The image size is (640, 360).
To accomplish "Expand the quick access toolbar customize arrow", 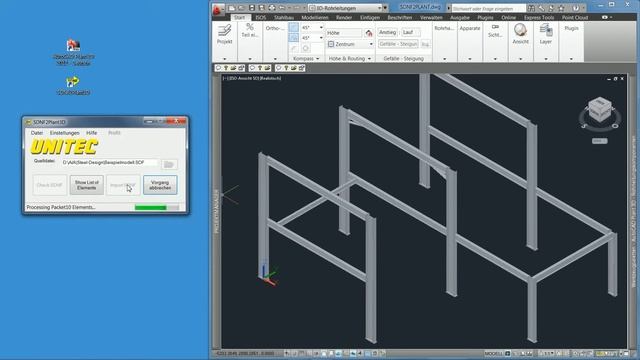I will pos(385,8).
